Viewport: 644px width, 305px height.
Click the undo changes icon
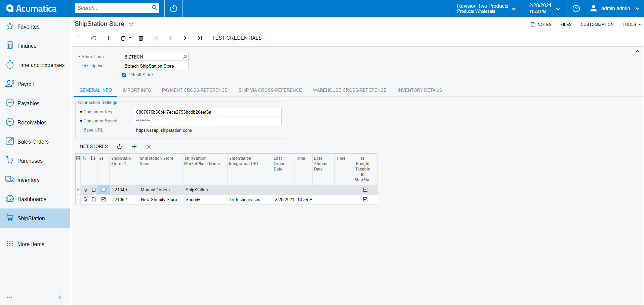(94, 38)
